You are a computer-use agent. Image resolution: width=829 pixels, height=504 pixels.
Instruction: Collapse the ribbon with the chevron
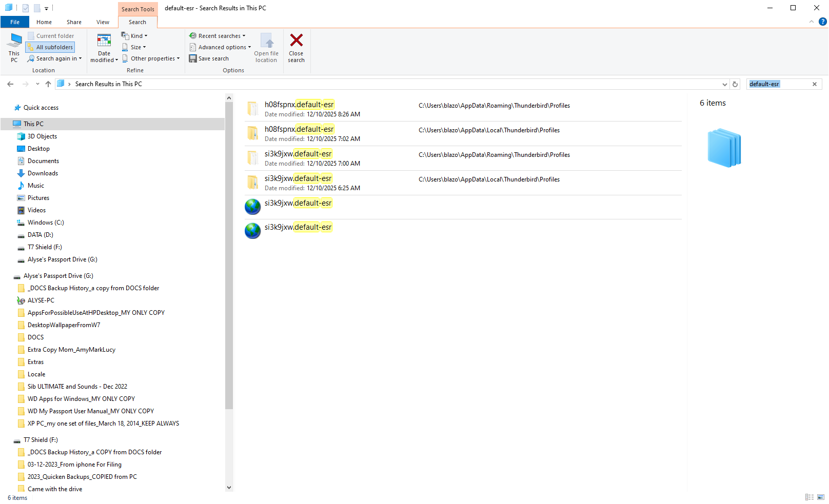pos(812,22)
